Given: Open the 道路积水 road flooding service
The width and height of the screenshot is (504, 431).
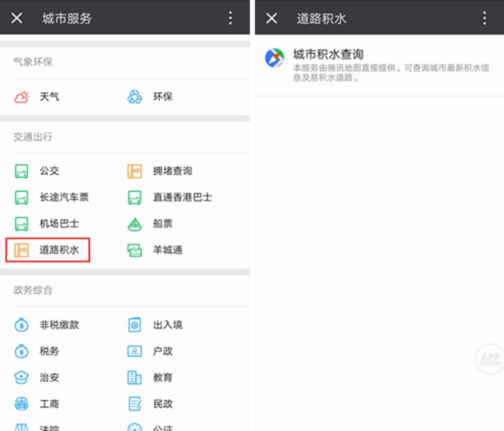Looking at the screenshot, I should tap(47, 250).
